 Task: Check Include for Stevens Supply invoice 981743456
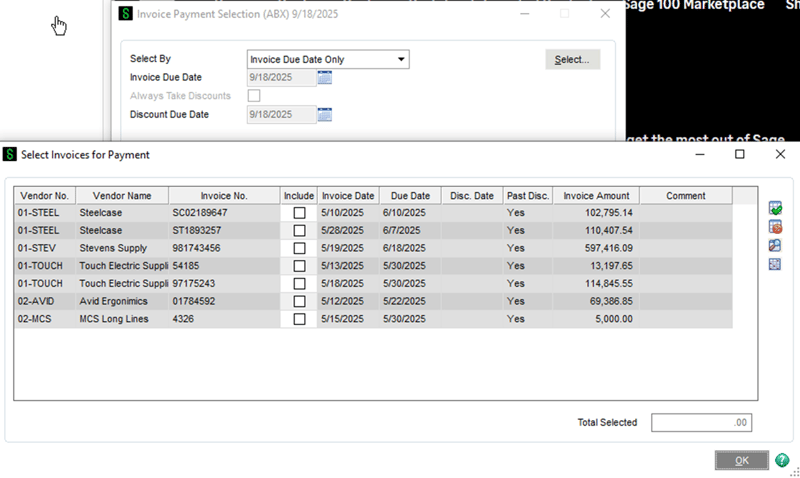click(299, 248)
